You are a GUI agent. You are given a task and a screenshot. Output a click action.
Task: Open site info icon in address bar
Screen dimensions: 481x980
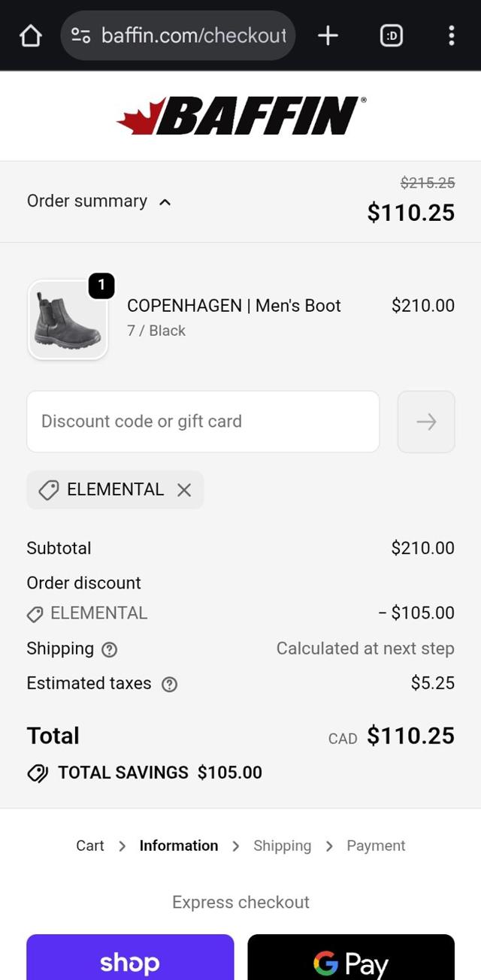80,35
